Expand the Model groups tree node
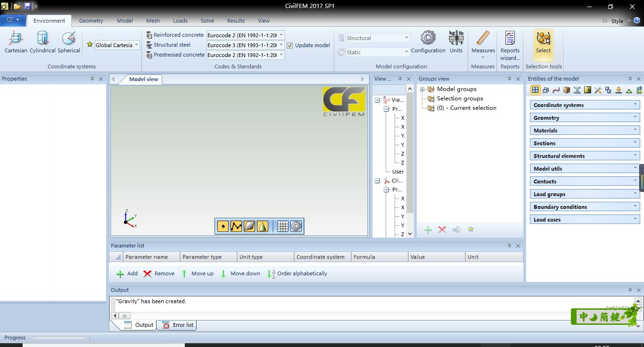The width and height of the screenshot is (644, 347). pyautogui.click(x=422, y=89)
